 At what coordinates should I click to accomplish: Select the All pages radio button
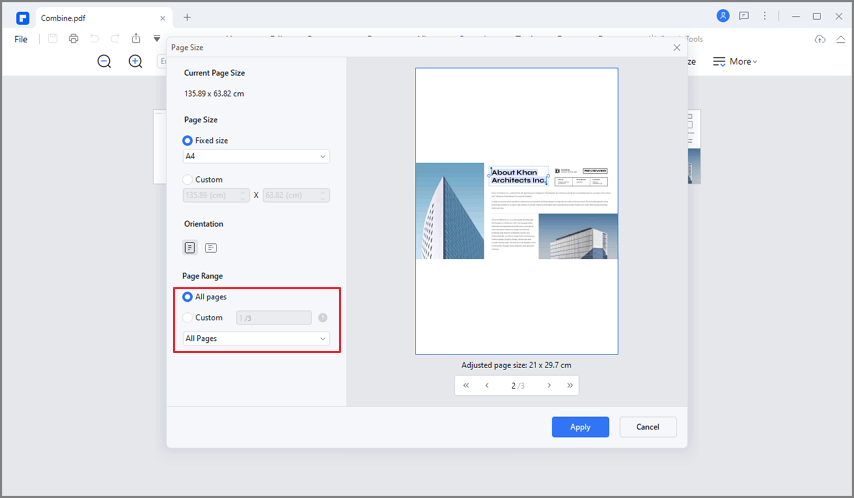(x=187, y=297)
